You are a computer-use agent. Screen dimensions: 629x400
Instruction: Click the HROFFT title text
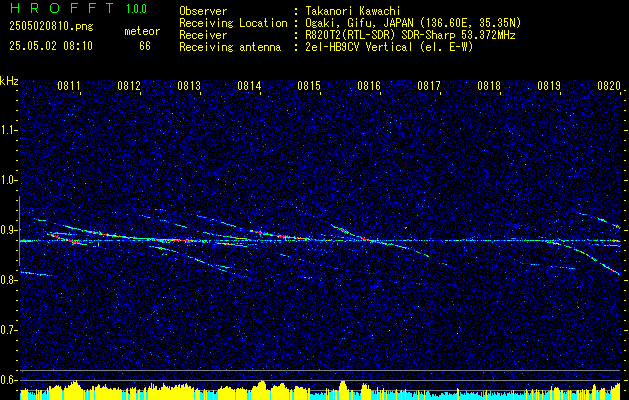coord(62,8)
